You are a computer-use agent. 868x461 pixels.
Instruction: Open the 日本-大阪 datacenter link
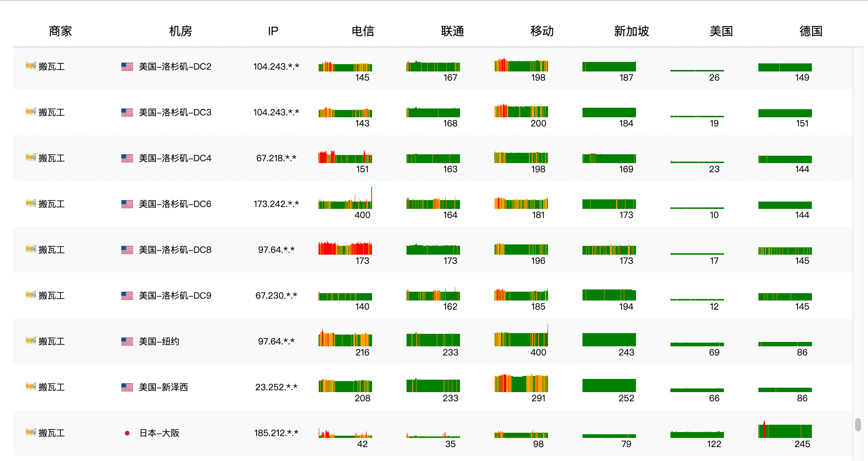tap(159, 433)
